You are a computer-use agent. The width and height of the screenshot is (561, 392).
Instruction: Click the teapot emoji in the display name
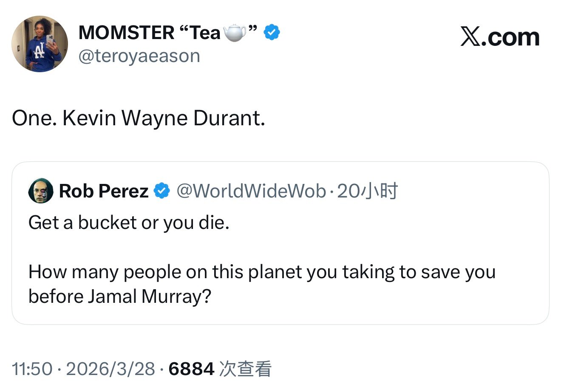tap(235, 33)
